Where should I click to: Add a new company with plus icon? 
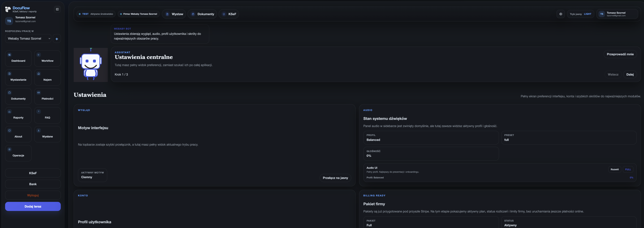(57, 39)
